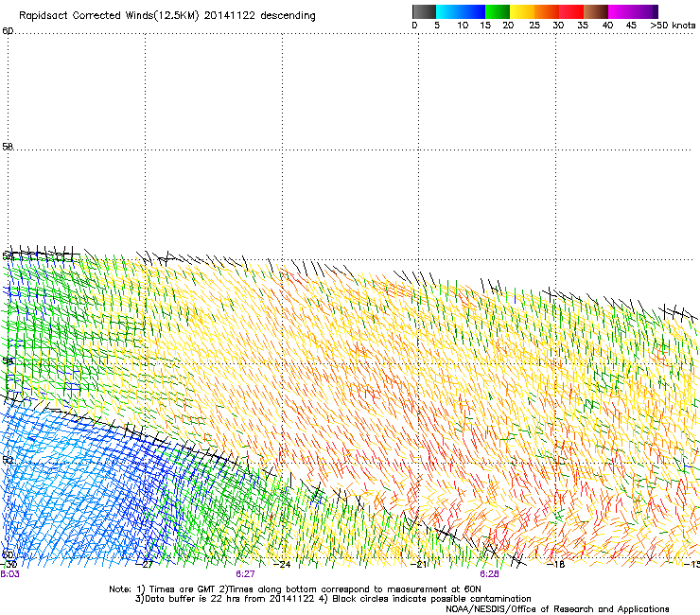The image size is (700, 615).
Task: Click the purple time label ending in :03
Action: point(9,574)
